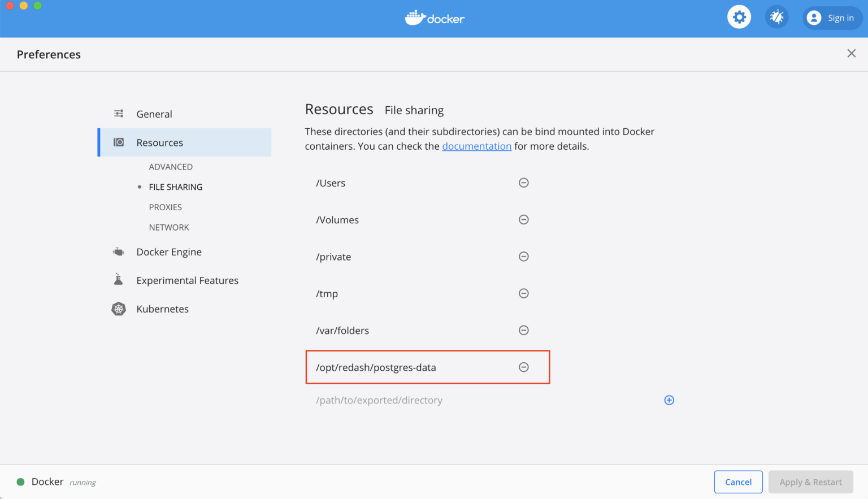Open the General preferences section
The width and height of the screenshot is (868, 499).
(x=154, y=114)
